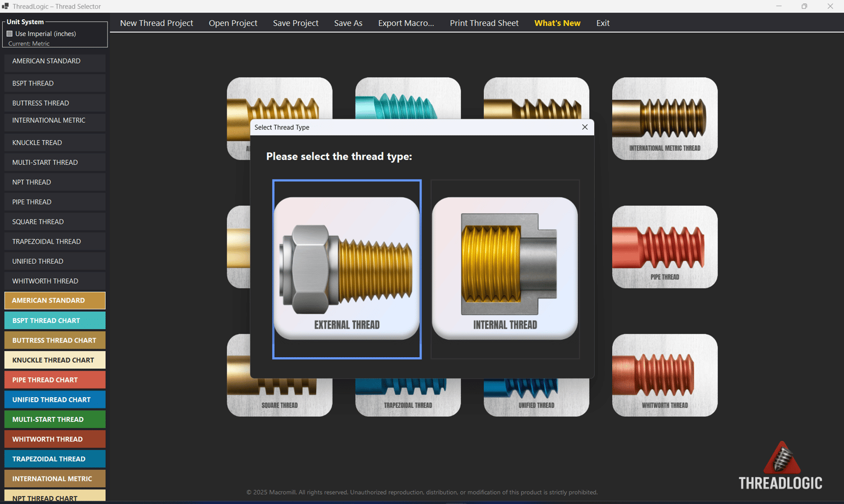Open the Pipe Thread tile
This screenshot has height=504, width=844.
pyautogui.click(x=665, y=247)
